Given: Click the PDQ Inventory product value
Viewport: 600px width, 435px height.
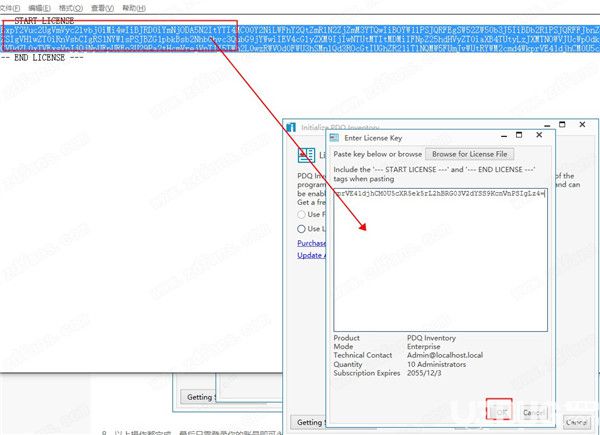Looking at the screenshot, I should click(431, 338).
